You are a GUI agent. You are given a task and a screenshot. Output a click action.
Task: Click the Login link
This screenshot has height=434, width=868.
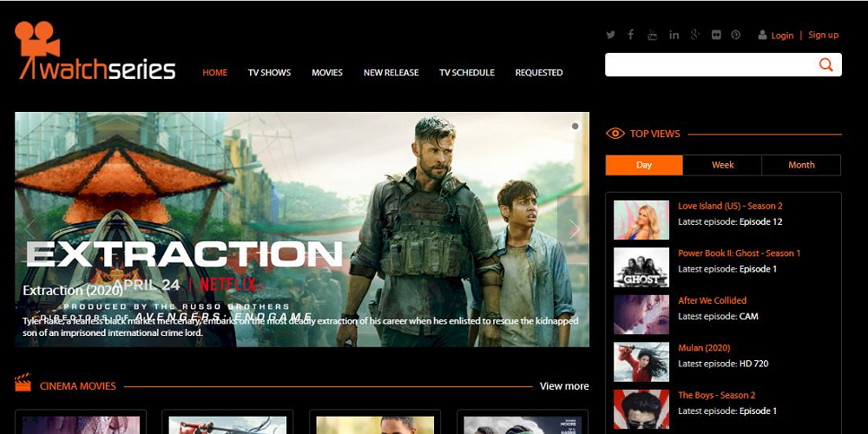782,36
